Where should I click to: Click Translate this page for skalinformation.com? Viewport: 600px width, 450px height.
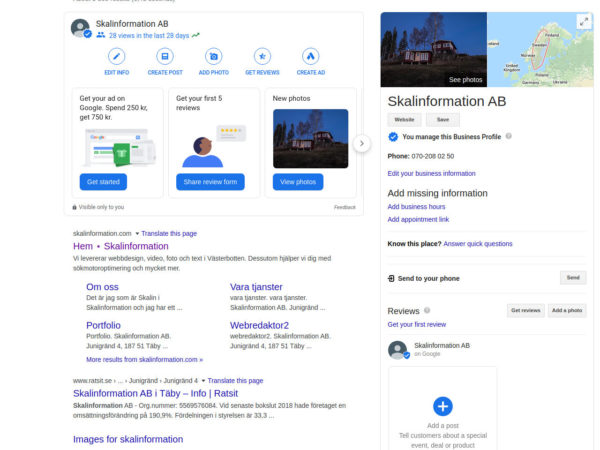169,233
